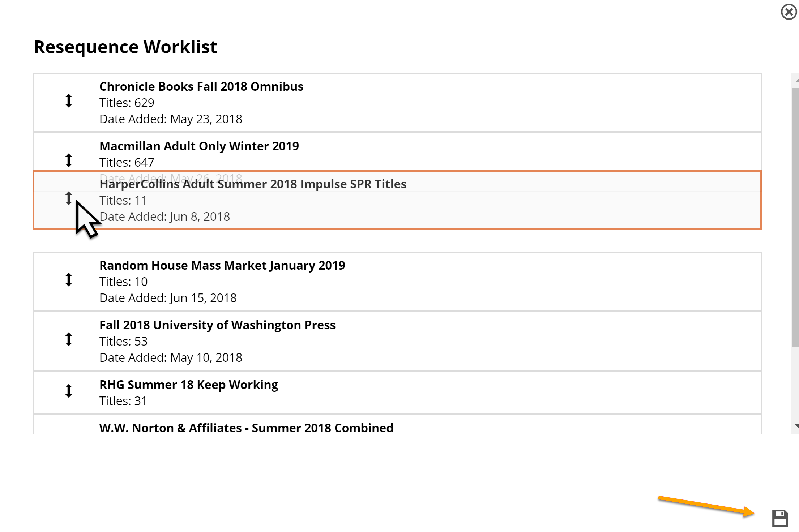Image resolution: width=799 pixels, height=532 pixels.
Task: Select RHG Summer 18 Keep Working title
Action: click(x=188, y=385)
